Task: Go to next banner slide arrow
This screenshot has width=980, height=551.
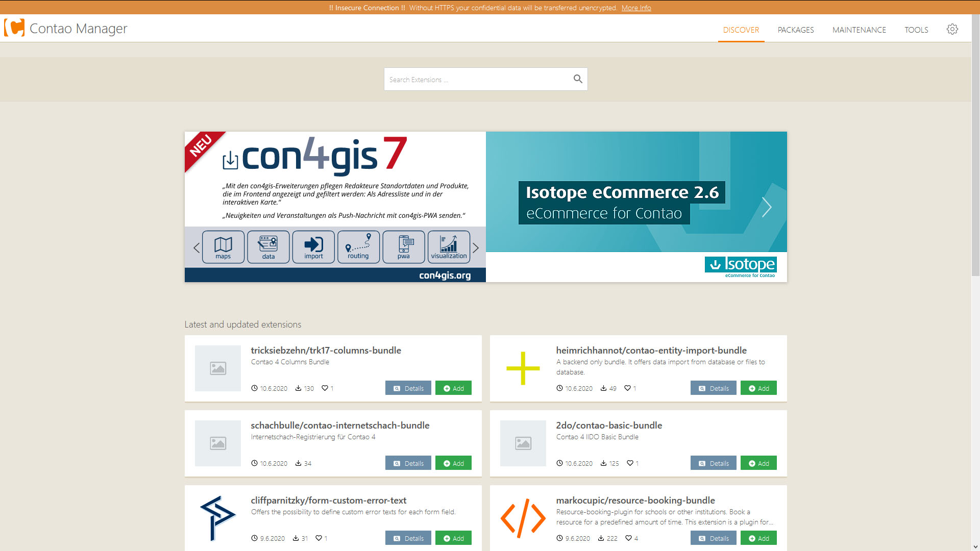Action: [x=766, y=207]
